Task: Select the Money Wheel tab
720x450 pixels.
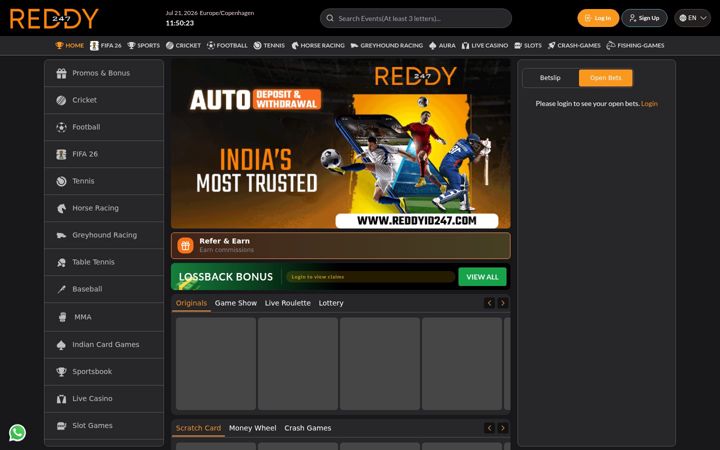Action: click(253, 428)
